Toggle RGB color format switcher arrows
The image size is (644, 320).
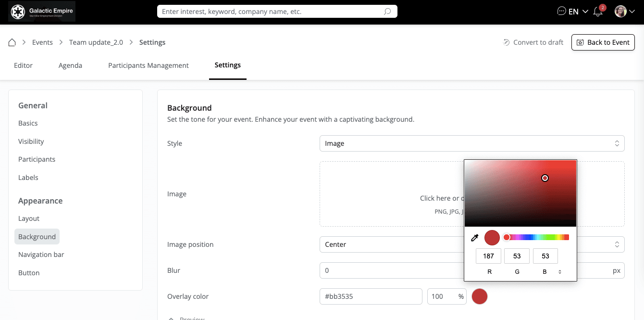click(x=560, y=272)
